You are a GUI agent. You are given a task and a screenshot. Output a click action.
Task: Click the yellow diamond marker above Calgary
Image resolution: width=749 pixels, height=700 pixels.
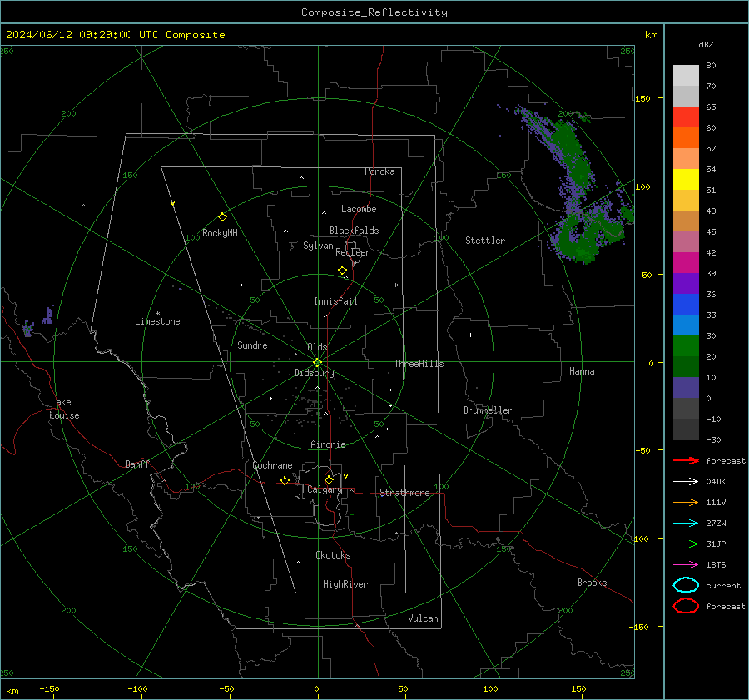click(329, 479)
